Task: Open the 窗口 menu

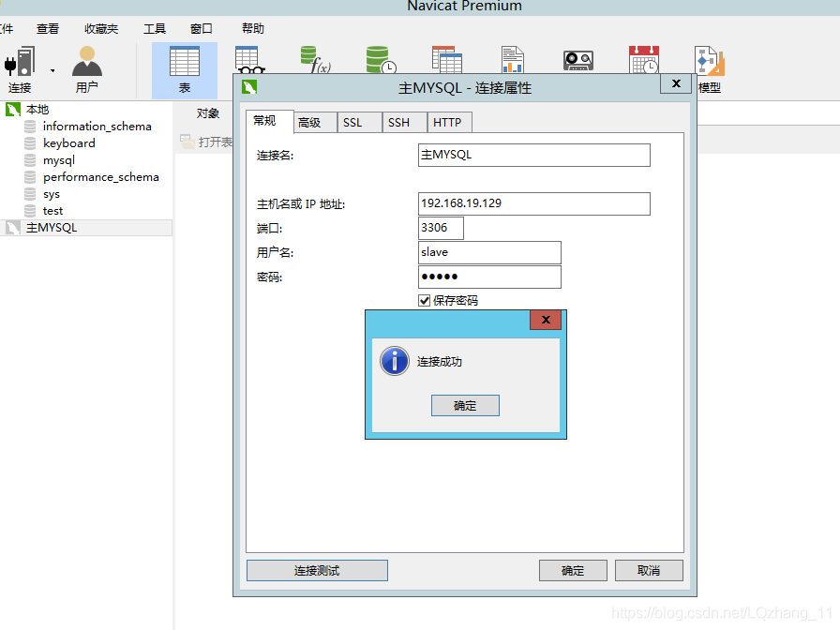Action: [202, 29]
